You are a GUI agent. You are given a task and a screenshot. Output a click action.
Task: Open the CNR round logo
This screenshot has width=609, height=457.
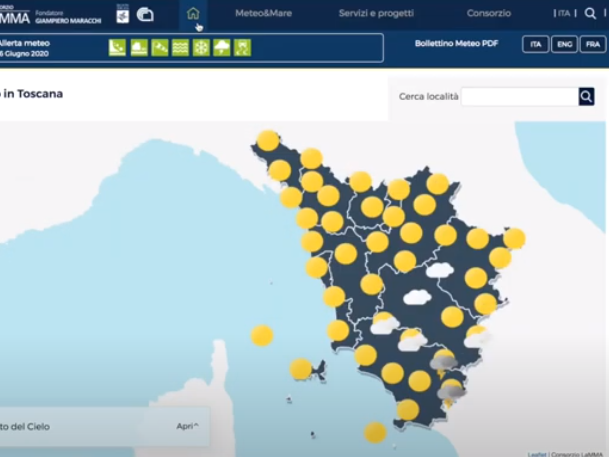pos(145,15)
